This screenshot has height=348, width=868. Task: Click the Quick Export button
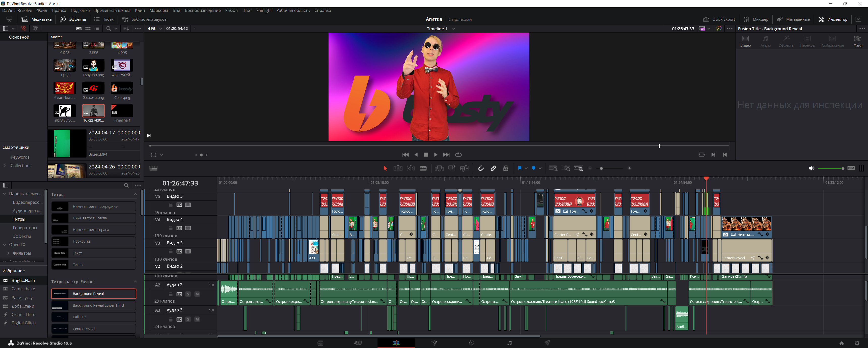[x=719, y=19]
